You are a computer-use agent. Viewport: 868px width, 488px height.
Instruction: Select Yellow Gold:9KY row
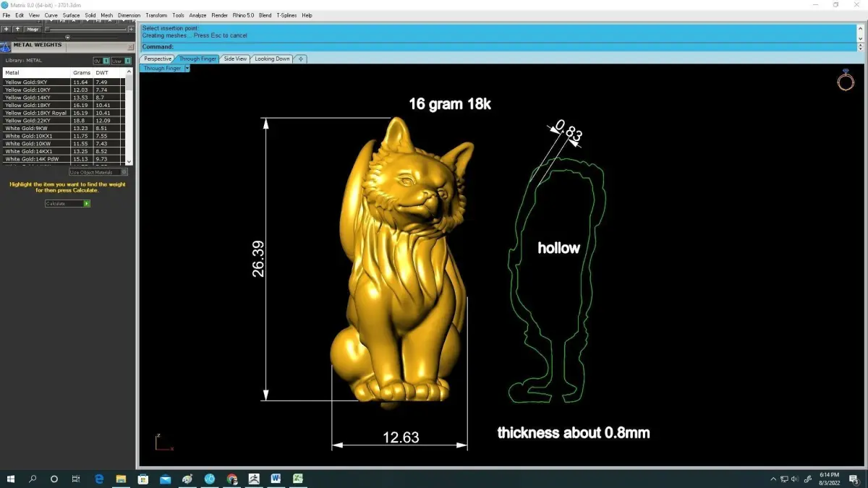(64, 82)
